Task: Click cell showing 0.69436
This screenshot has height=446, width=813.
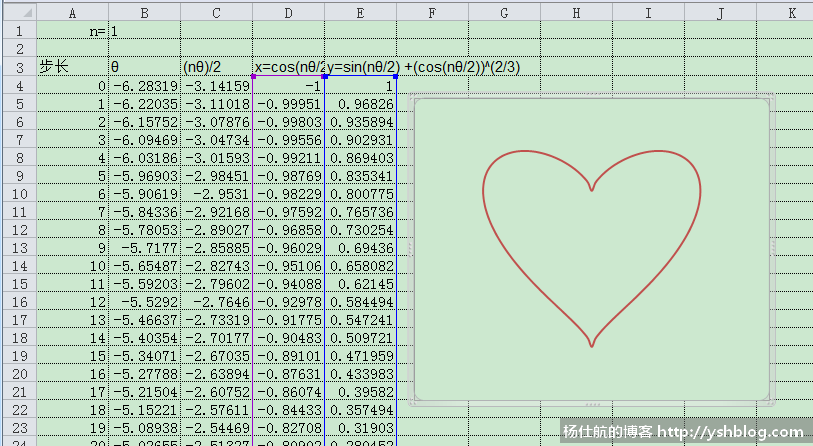Action: [x=361, y=247]
